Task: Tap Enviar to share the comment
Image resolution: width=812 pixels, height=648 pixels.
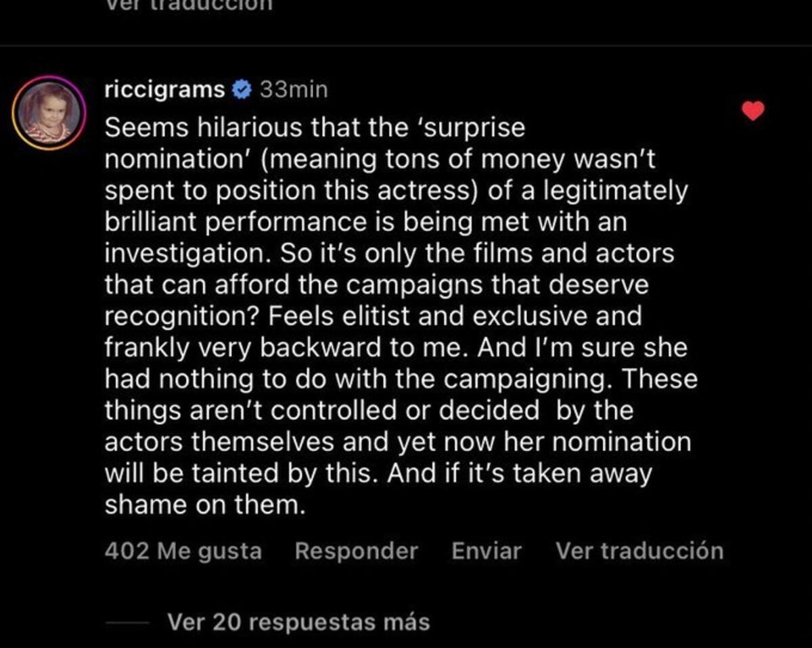Action: coord(487,551)
